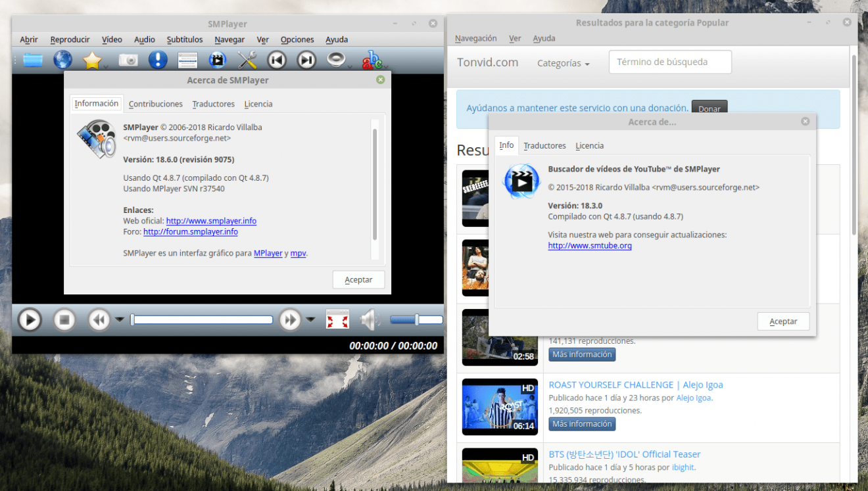This screenshot has width=868, height=491.
Task: Open the Ver menu in the SMTube window
Action: [x=515, y=38]
